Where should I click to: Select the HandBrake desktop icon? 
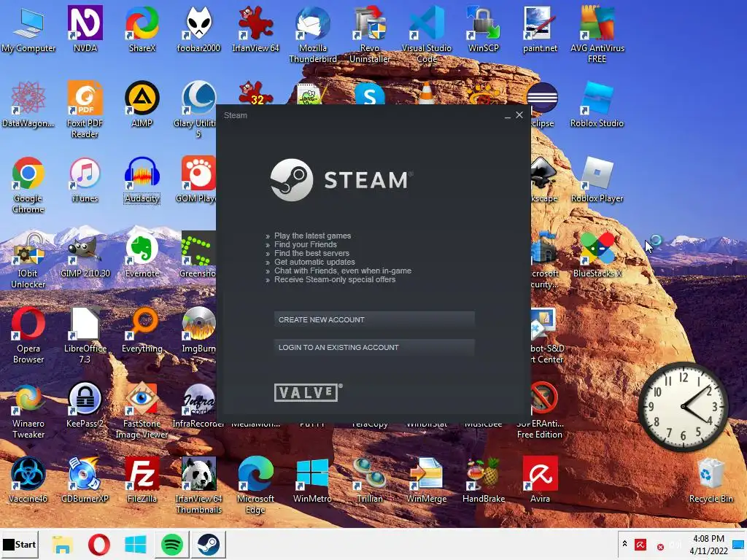point(483,481)
